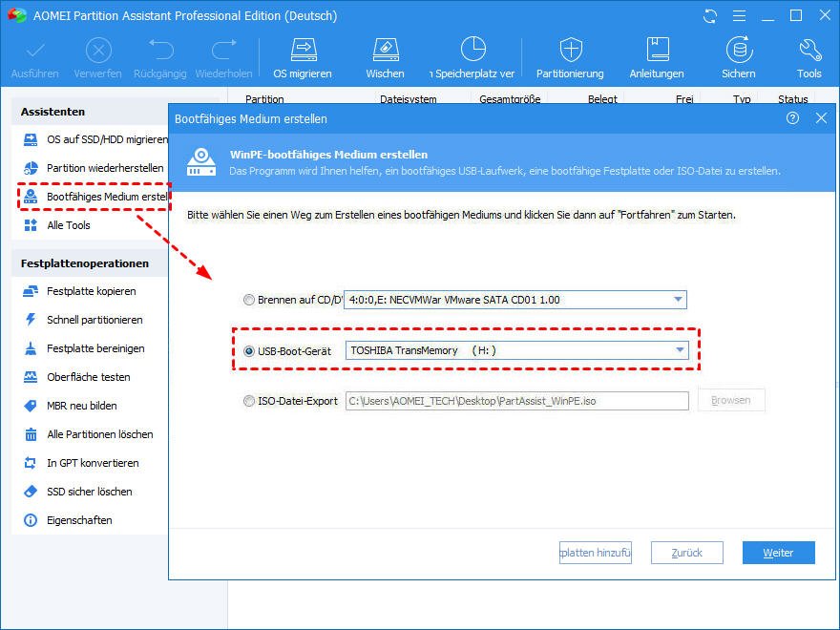Select Oberfläche testen
The height and width of the screenshot is (630, 840).
tap(77, 377)
